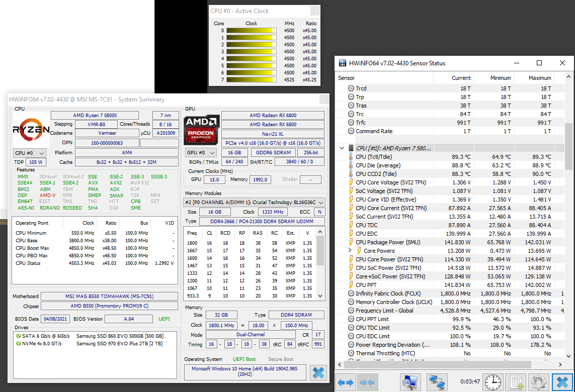This screenshot has height=392, width=575.
Task: Click Core 0 clock bar in Active Clock
Action: pyautogui.click(x=251, y=31)
